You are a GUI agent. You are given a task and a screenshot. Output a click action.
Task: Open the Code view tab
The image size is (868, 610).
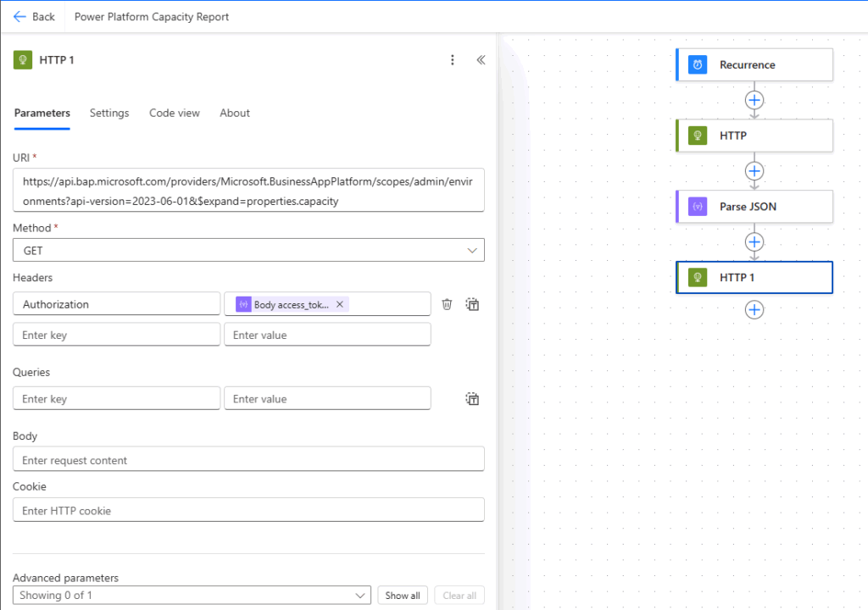(x=175, y=113)
